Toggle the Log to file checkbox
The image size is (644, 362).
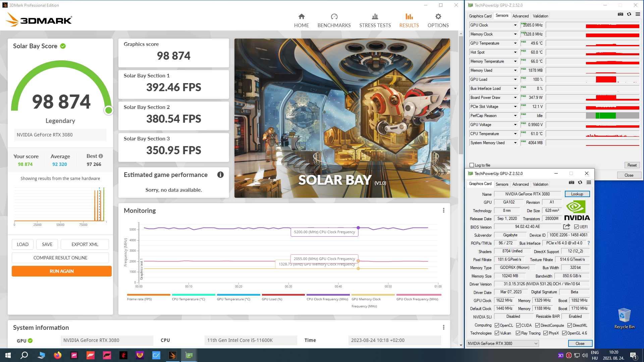coord(472,165)
